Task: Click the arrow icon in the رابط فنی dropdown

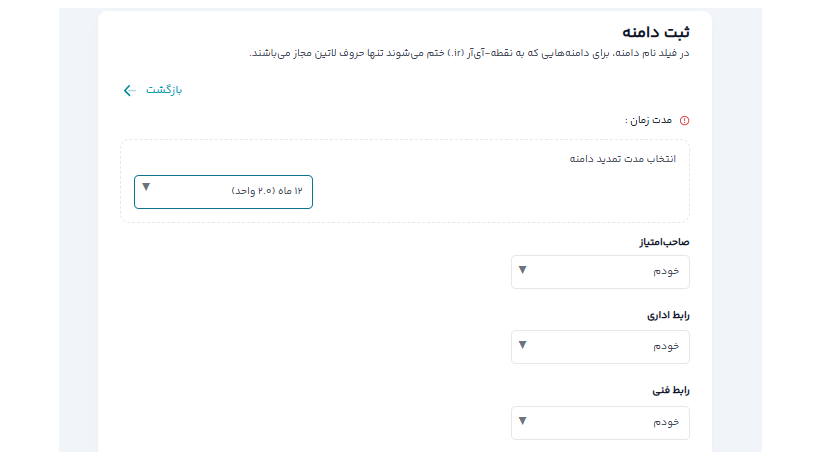Action: [523, 420]
